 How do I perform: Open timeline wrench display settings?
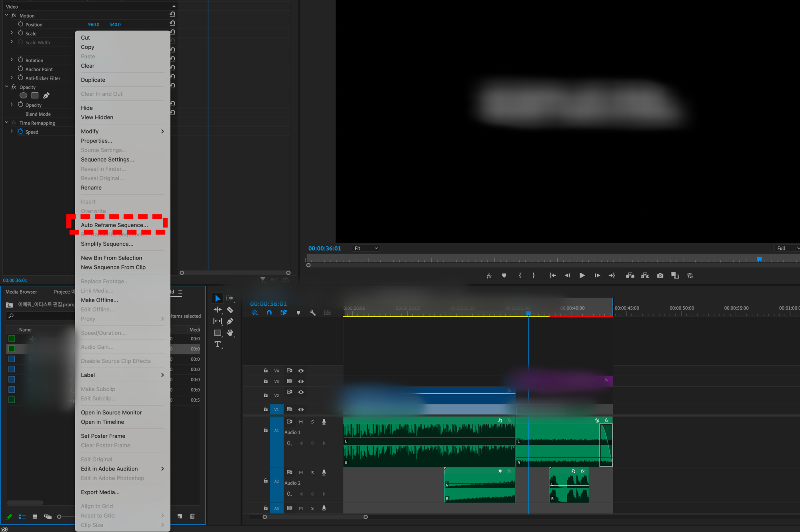click(x=313, y=313)
